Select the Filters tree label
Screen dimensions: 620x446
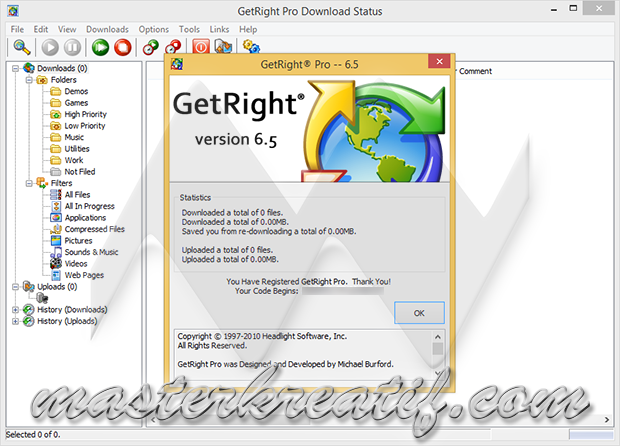[x=61, y=183]
